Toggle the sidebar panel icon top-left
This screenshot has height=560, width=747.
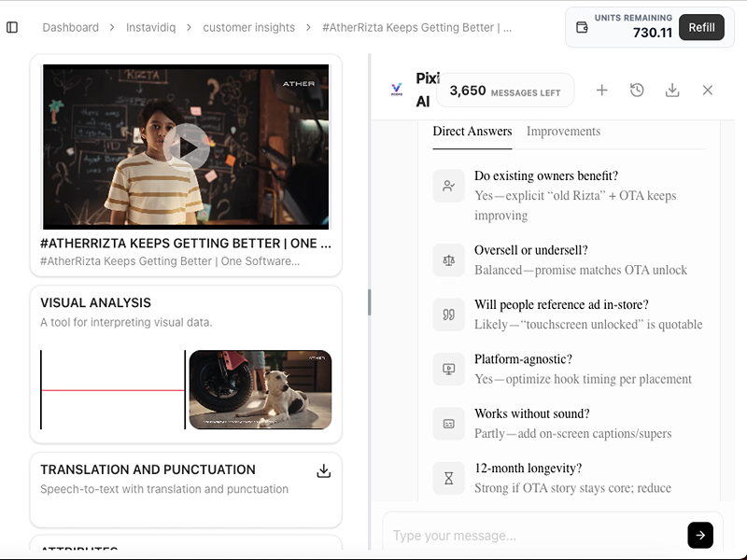click(x=12, y=27)
